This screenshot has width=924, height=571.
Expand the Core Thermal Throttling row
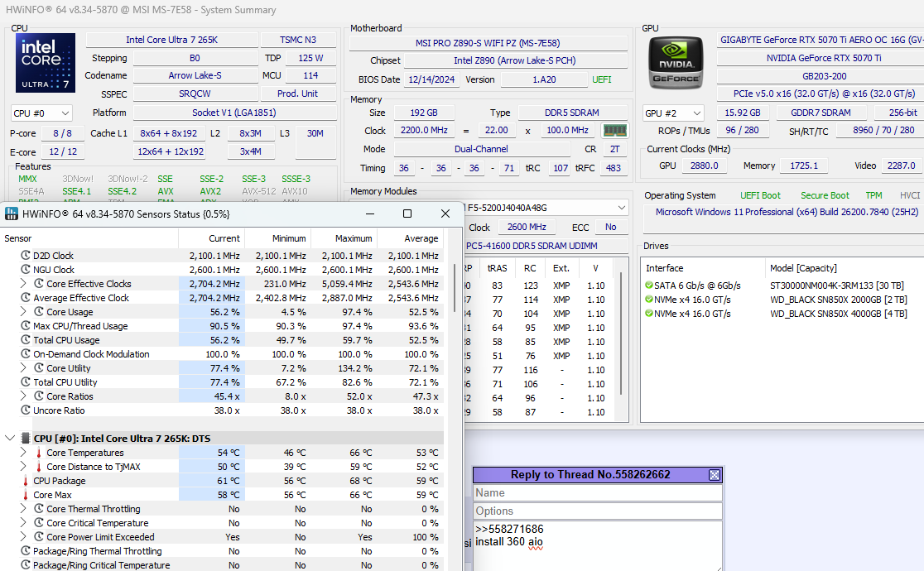coord(23,509)
